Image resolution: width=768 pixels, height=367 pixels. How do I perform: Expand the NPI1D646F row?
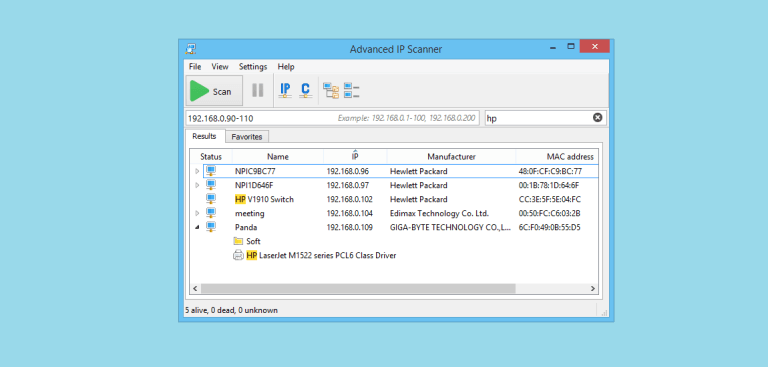tap(197, 185)
